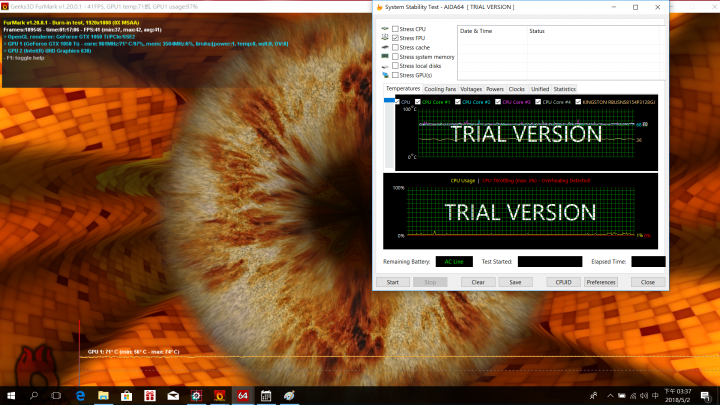Click battery icon in system tray
Screen dimensions: 720x405
tap(622, 396)
